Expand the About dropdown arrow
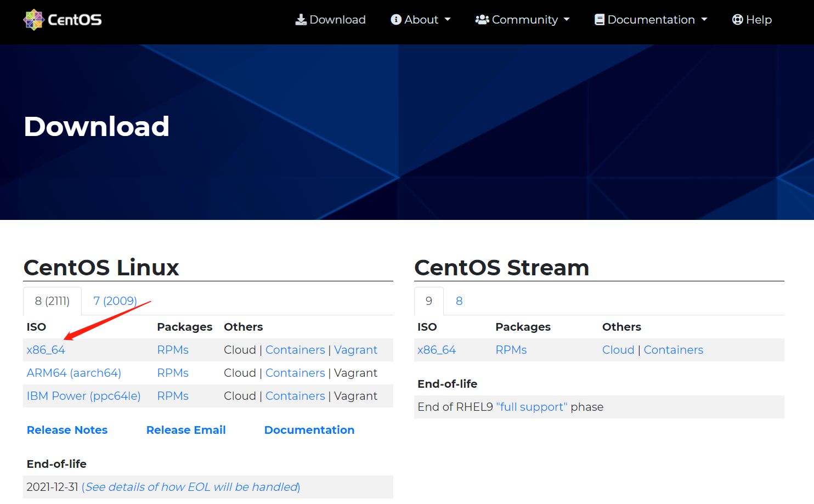Image resolution: width=814 pixels, height=504 pixels. pyautogui.click(x=448, y=20)
